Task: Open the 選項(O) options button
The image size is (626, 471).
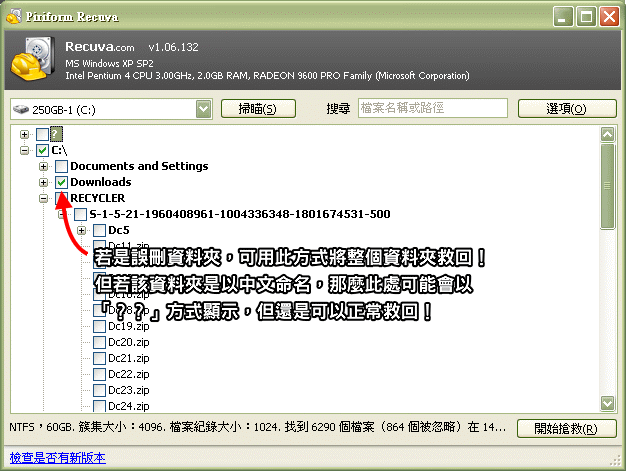Action: point(567,109)
